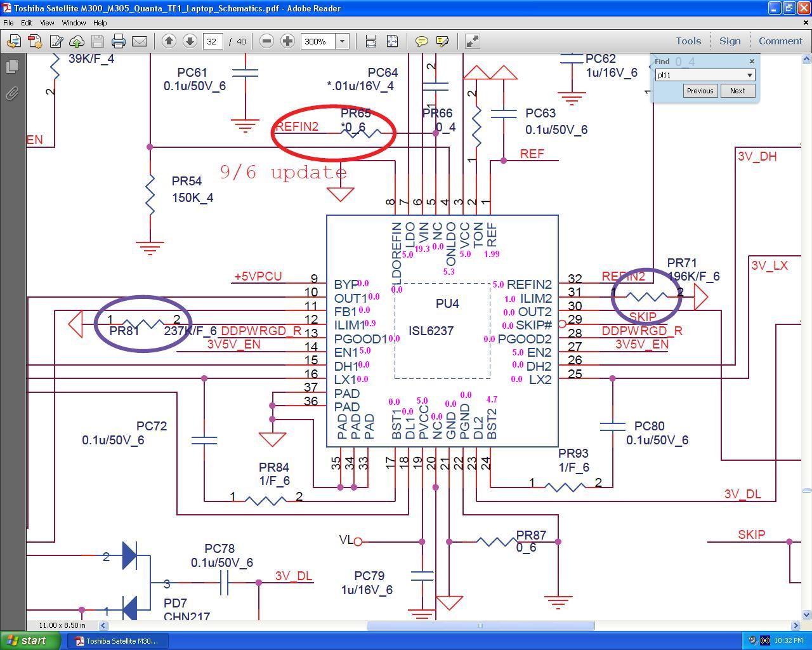Click the second system tray icon

(x=764, y=640)
